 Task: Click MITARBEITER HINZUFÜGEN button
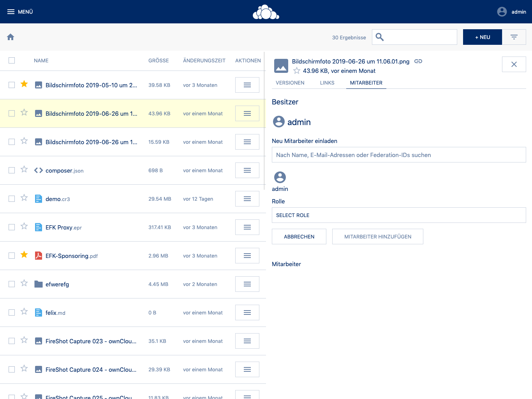coord(378,237)
